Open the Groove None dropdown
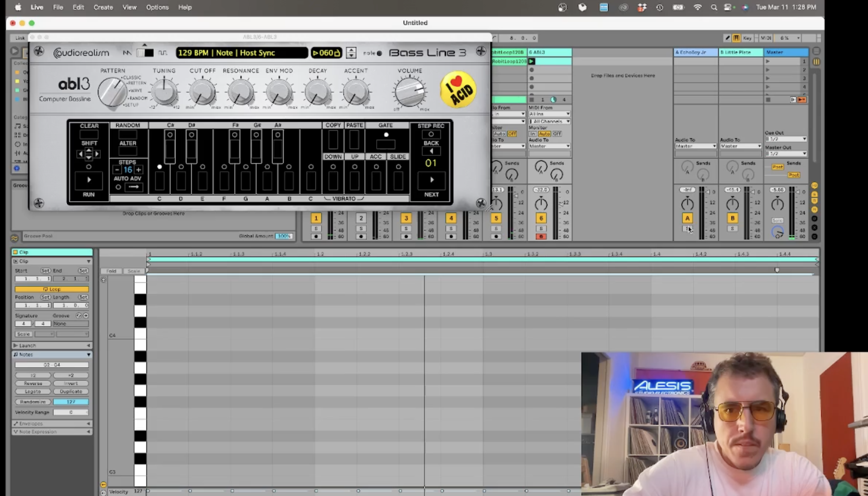The height and width of the screenshot is (496, 868). pos(70,324)
